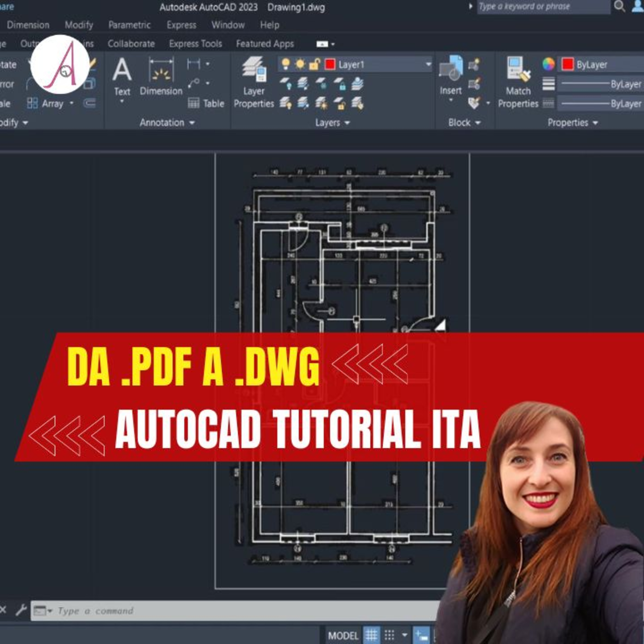Expand the Layers panel flyout
Viewport: 644px width, 644px height.
coord(347,123)
